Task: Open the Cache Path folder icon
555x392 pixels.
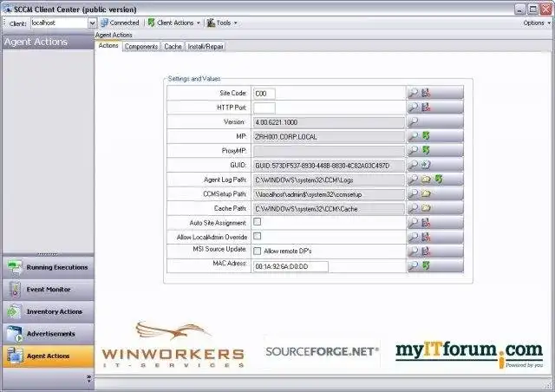Action: tap(426, 208)
